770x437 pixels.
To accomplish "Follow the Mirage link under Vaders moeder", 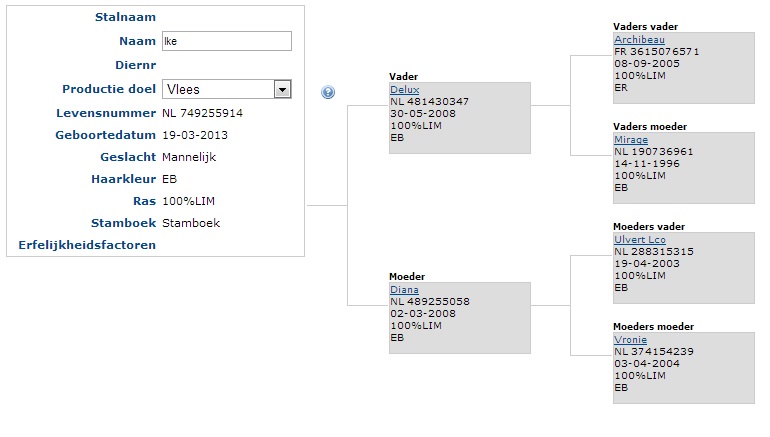I will pyautogui.click(x=631, y=140).
